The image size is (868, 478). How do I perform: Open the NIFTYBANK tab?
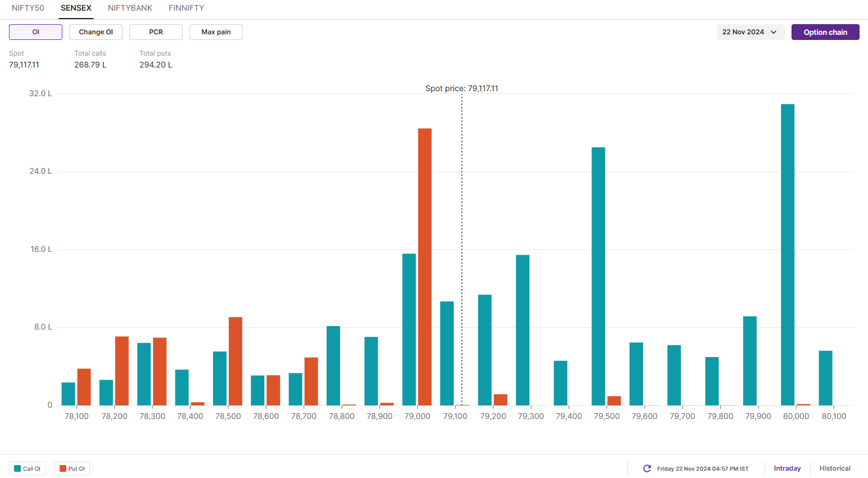click(130, 8)
